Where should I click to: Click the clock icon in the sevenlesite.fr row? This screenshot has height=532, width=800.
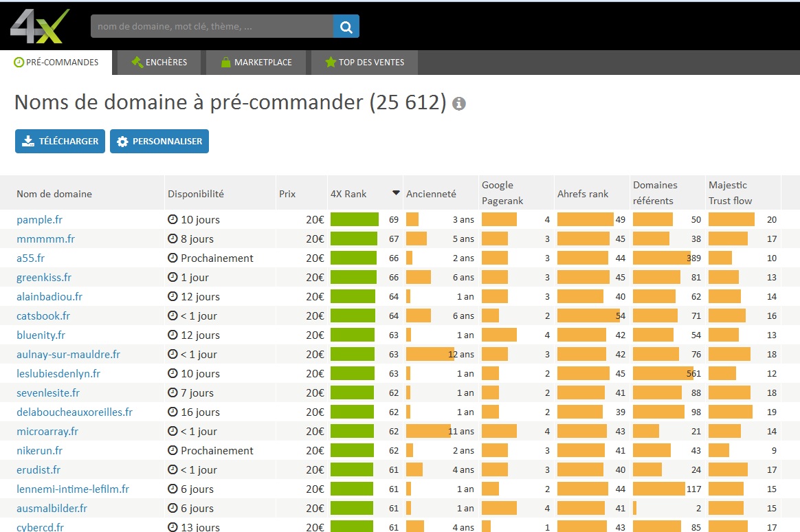(x=173, y=392)
